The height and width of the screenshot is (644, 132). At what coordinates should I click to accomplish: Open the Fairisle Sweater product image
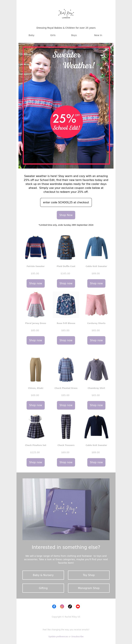point(36,247)
